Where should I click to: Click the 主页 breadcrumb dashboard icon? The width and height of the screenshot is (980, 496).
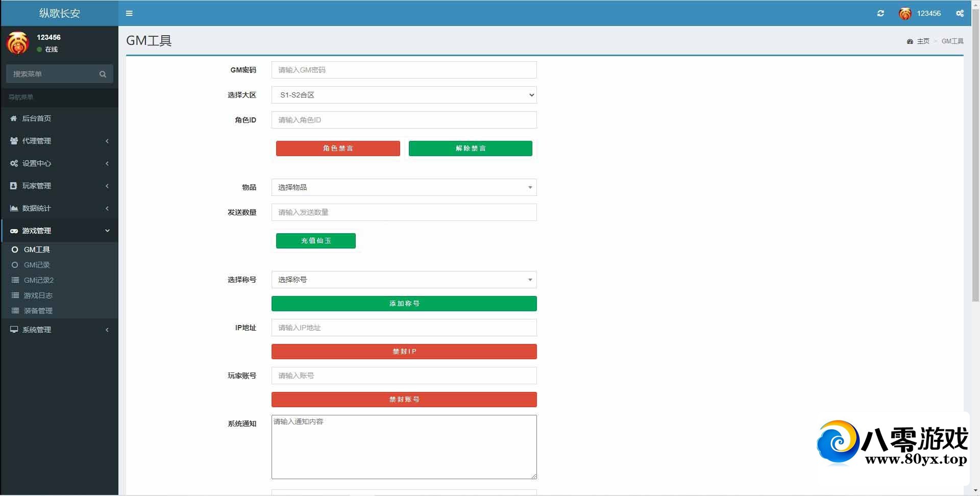pyautogui.click(x=910, y=41)
